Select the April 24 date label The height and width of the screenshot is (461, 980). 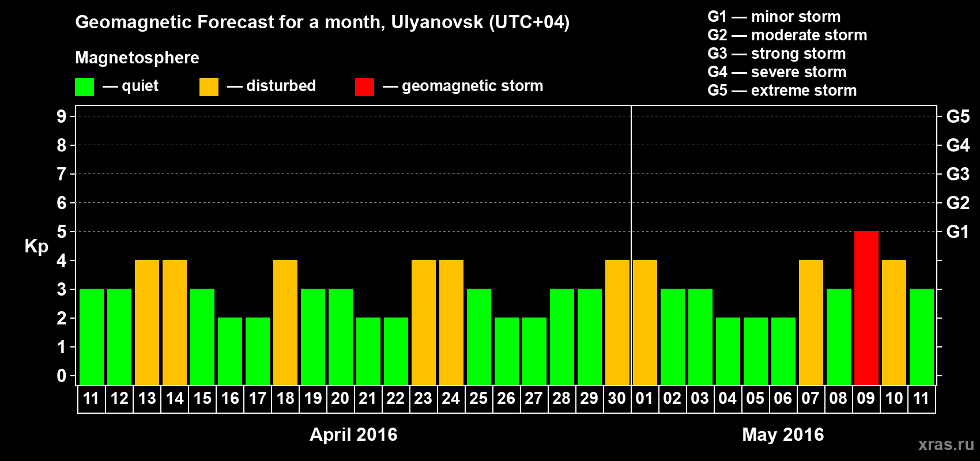pyautogui.click(x=451, y=399)
